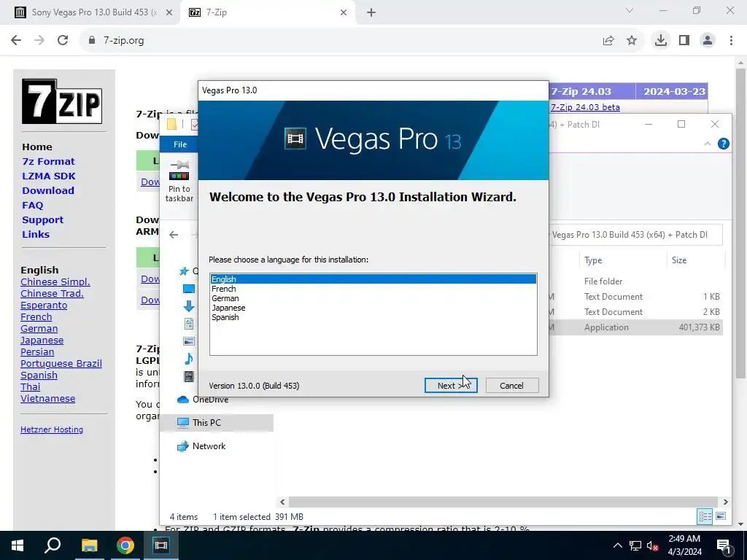
Task: Open Chrome three-dot menu
Action: click(731, 41)
